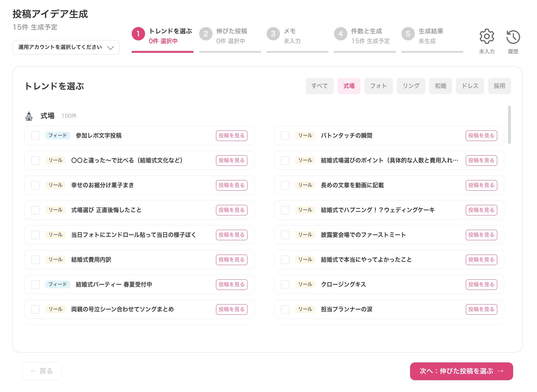Filter trends by 採用
The height and width of the screenshot is (392, 537).
499,86
